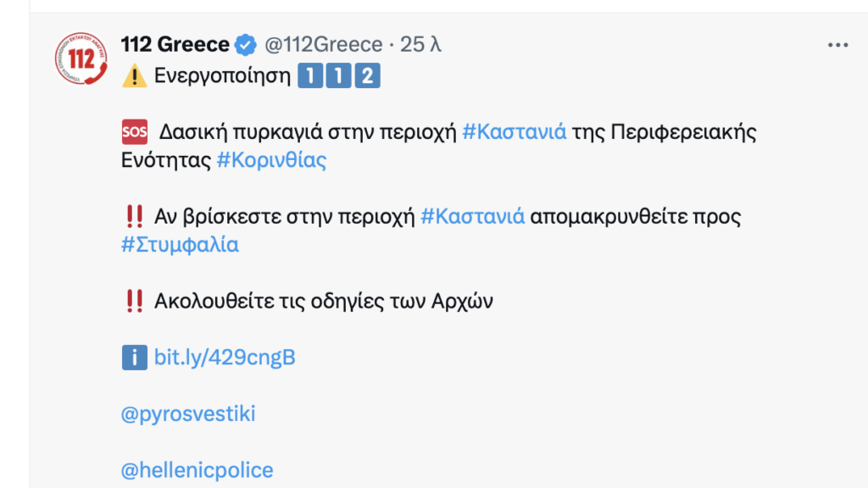Open the @hellenicpolice mention
Viewport: 868px width, 488px height.
pos(198,470)
